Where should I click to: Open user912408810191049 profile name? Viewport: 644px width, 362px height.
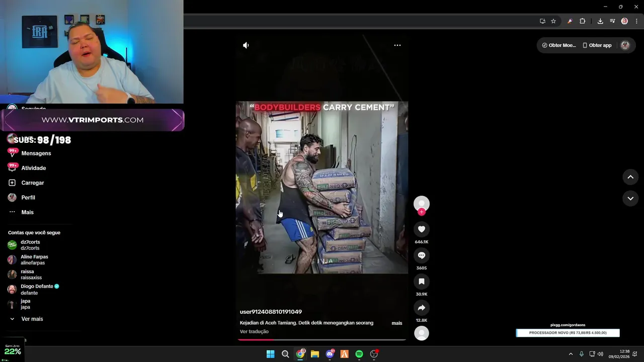(x=271, y=312)
